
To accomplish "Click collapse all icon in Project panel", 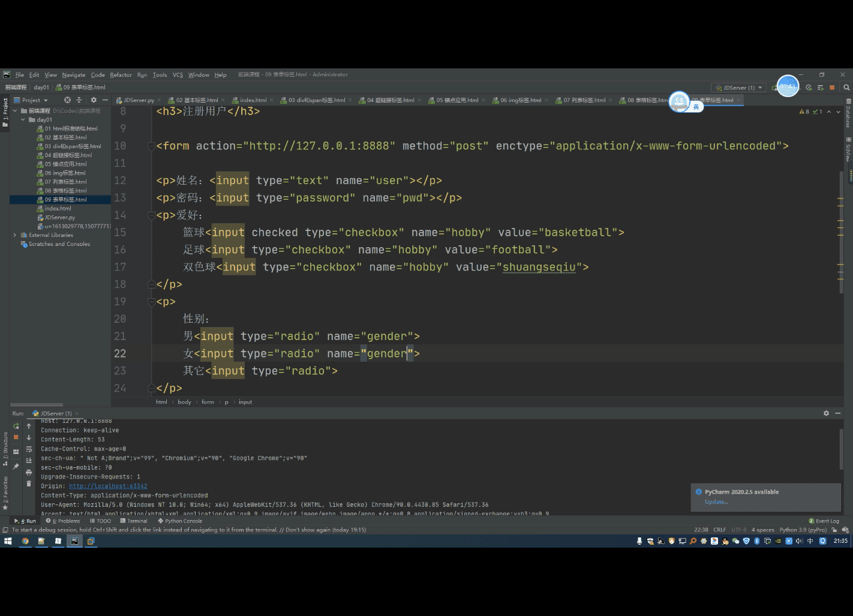I will pyautogui.click(x=79, y=100).
